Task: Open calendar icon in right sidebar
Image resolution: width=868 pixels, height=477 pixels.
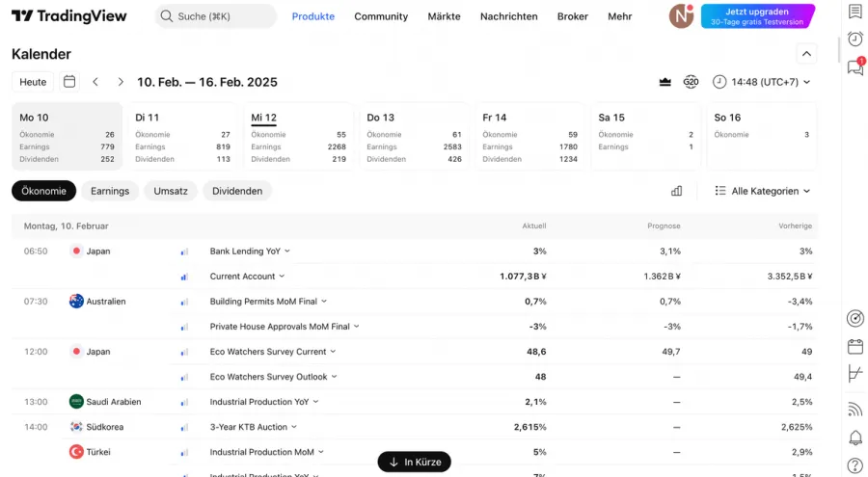Action: tap(855, 346)
